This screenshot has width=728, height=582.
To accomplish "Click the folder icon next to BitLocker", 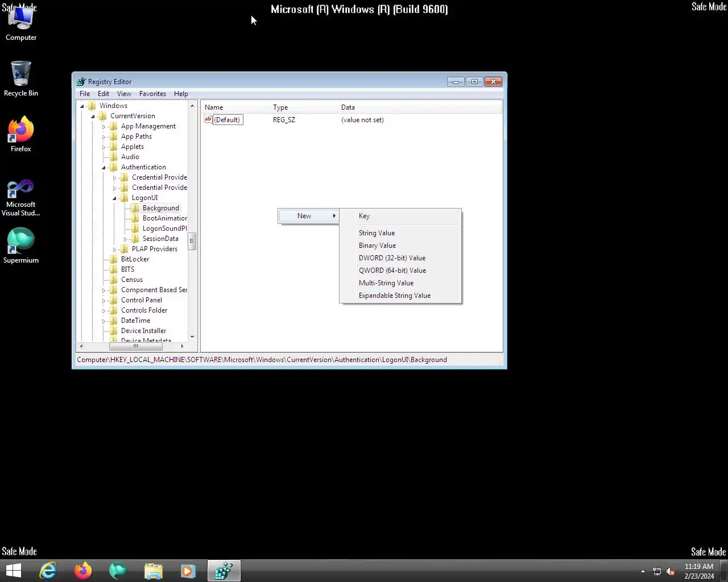I will 114,259.
